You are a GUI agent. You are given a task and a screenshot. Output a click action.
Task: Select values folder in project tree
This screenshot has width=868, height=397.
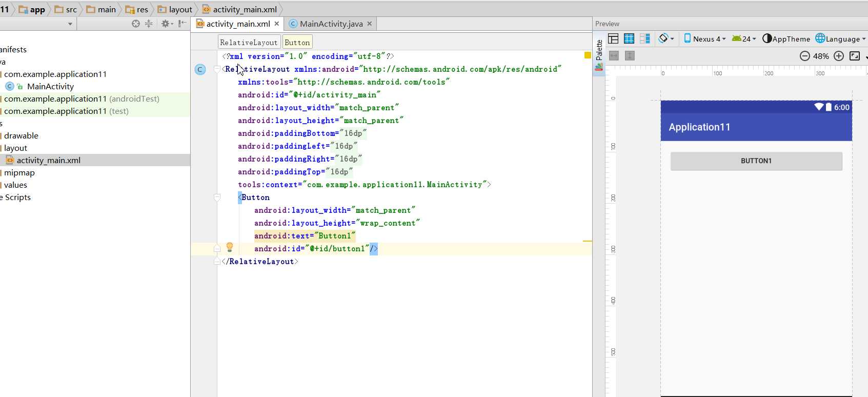click(15, 185)
